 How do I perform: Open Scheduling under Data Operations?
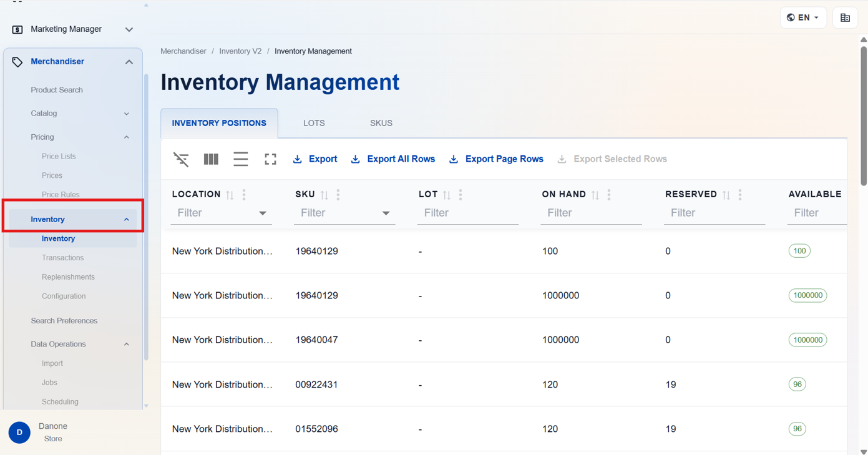(x=60, y=402)
